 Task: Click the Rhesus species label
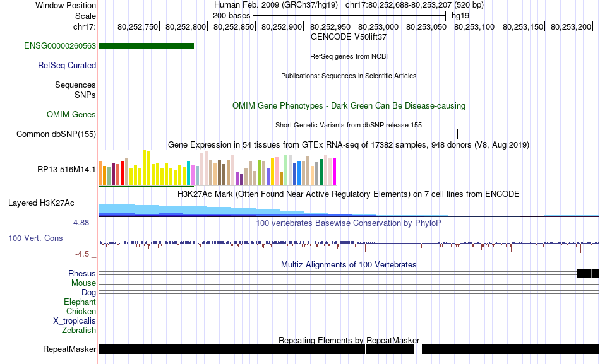pyautogui.click(x=82, y=273)
